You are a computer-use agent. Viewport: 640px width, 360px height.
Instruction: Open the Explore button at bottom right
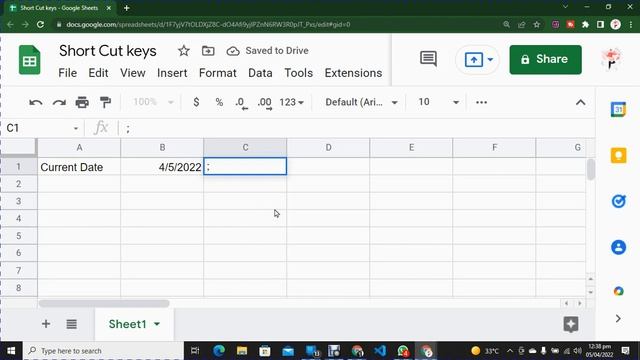pyautogui.click(x=571, y=324)
